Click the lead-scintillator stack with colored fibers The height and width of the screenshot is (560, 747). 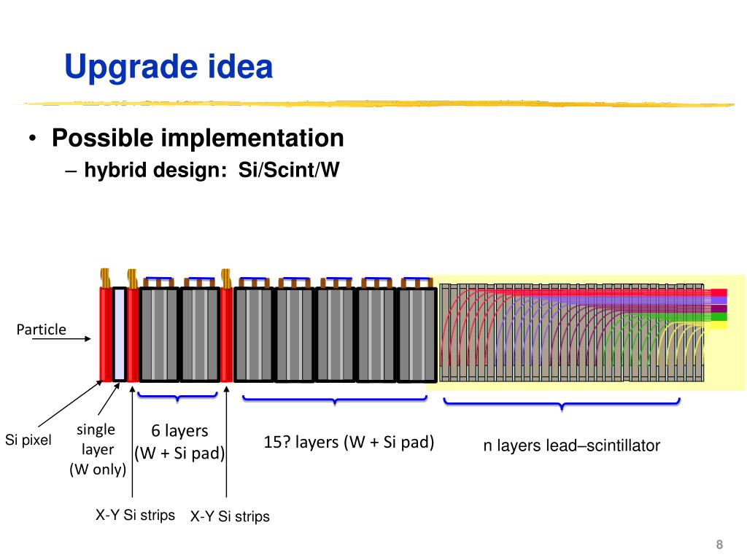[572, 332]
